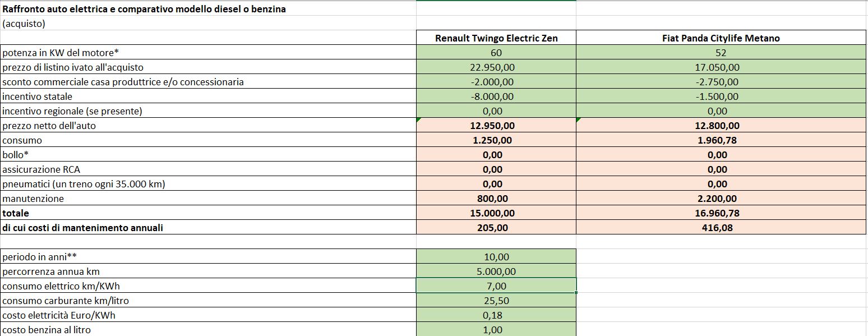Select the 'Renault Twingo Electric Zen' header cell
Image resolution: width=868 pixels, height=336 pixels.
(496, 38)
